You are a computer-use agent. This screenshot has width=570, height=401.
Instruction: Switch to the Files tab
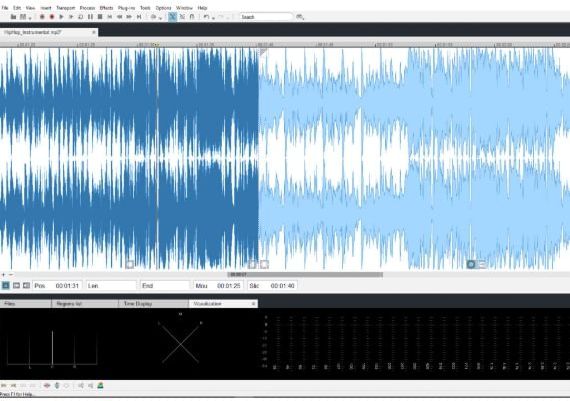(25, 304)
